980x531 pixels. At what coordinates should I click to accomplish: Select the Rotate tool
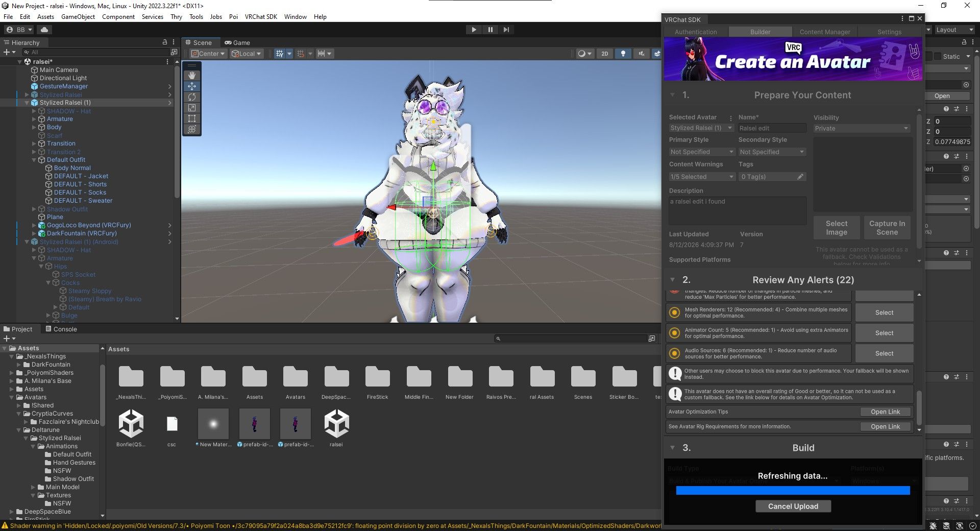click(x=192, y=97)
